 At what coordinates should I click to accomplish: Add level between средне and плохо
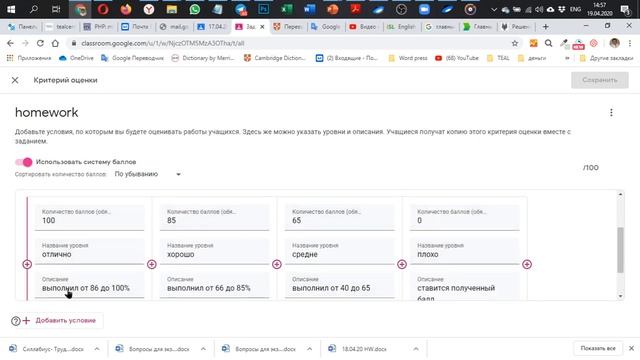coord(402,264)
